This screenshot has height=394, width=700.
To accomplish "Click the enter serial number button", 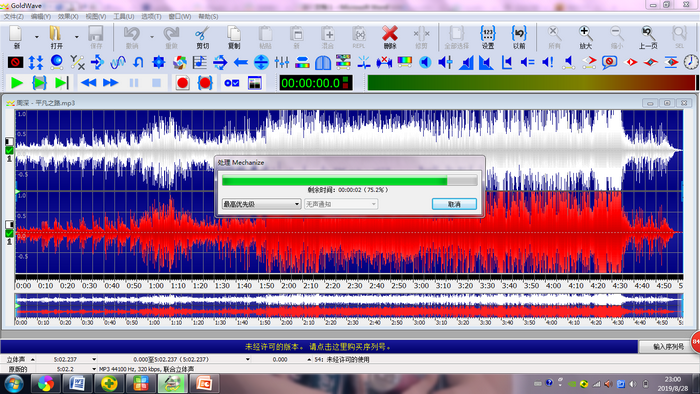I will coord(668,347).
